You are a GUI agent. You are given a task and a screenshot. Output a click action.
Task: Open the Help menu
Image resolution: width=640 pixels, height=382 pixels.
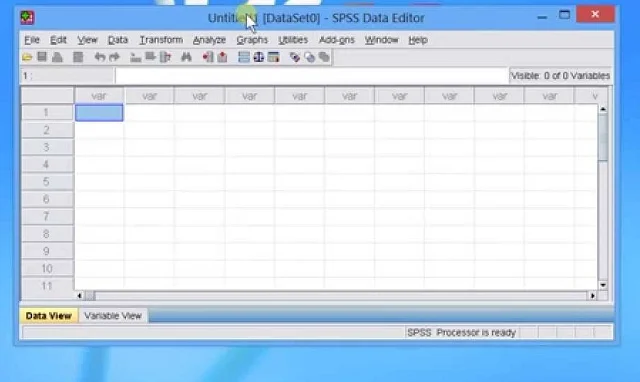418,40
